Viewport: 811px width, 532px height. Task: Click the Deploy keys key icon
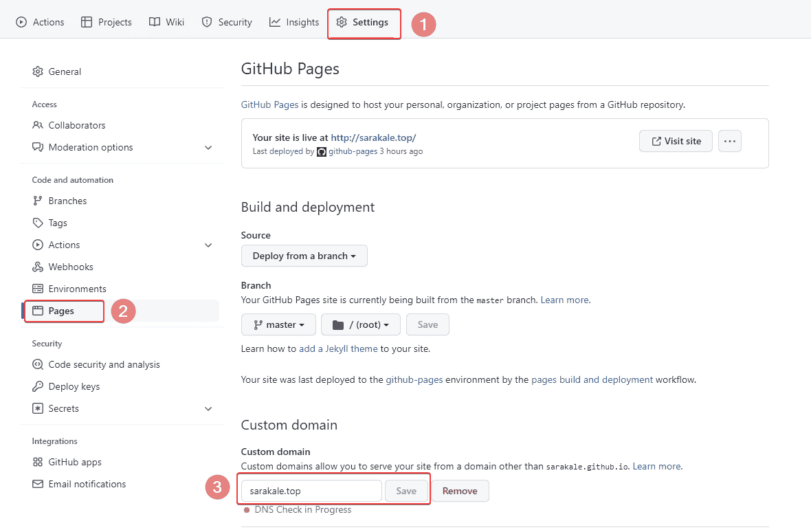(38, 386)
